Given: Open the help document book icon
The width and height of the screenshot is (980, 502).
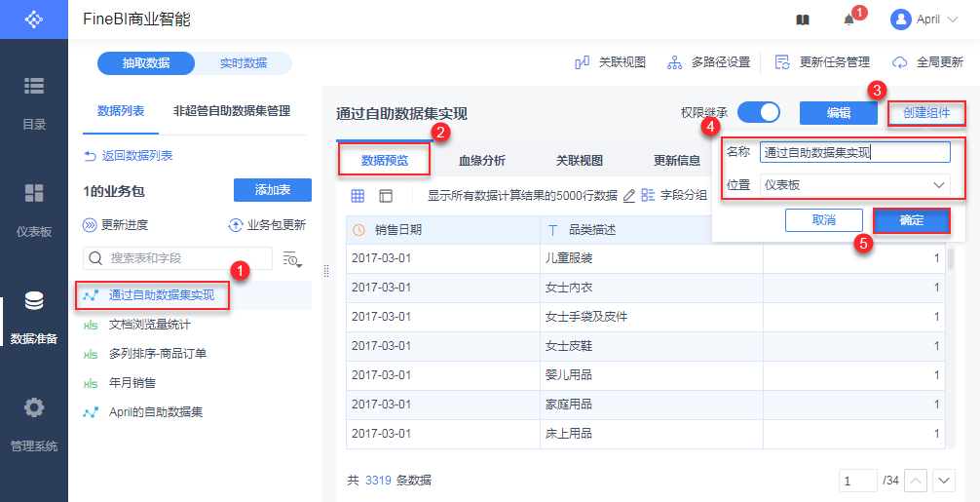Looking at the screenshot, I should pyautogui.click(x=803, y=19).
